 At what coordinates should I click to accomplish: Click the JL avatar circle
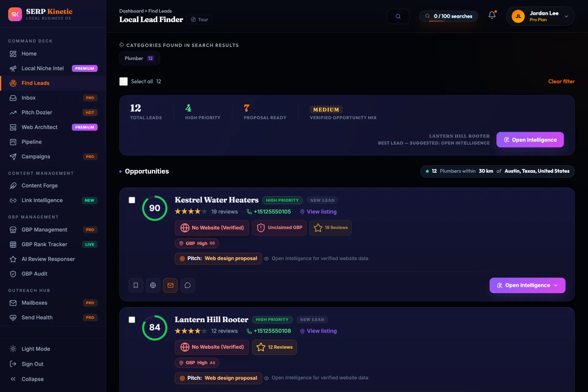coord(518,16)
